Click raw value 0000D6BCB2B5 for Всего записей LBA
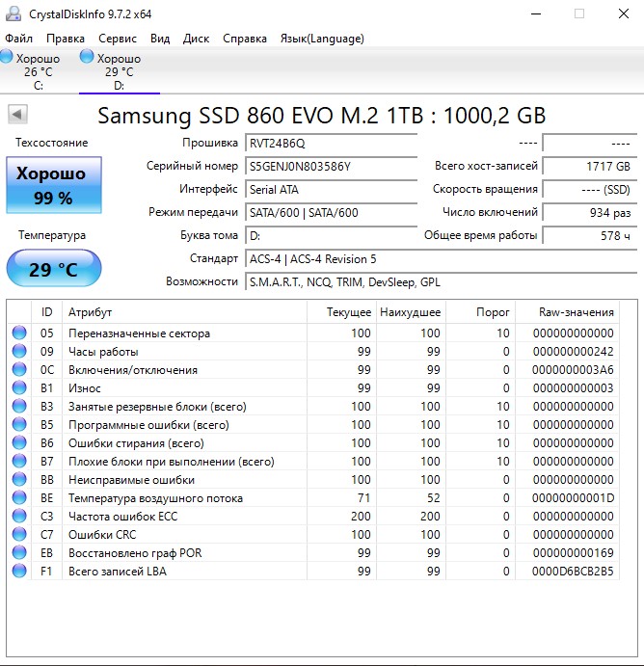Image resolution: width=644 pixels, height=666 pixels. tap(573, 571)
